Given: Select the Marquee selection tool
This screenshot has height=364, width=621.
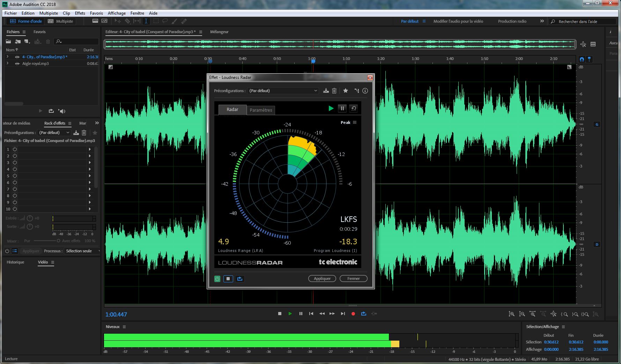Looking at the screenshot, I should click(156, 21).
